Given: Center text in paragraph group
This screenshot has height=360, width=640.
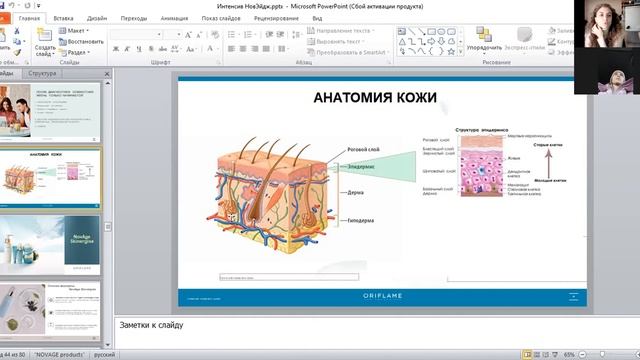Looking at the screenshot, I should [243, 49].
